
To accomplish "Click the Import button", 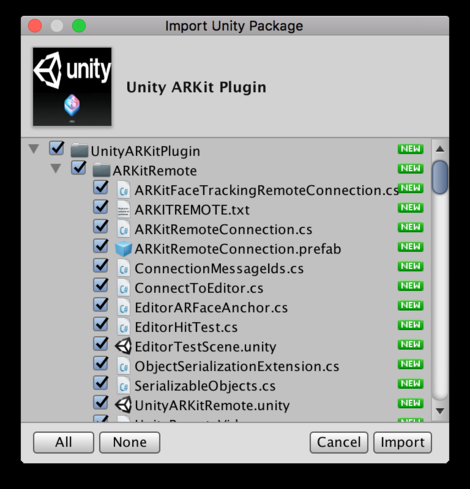I will click(x=402, y=442).
